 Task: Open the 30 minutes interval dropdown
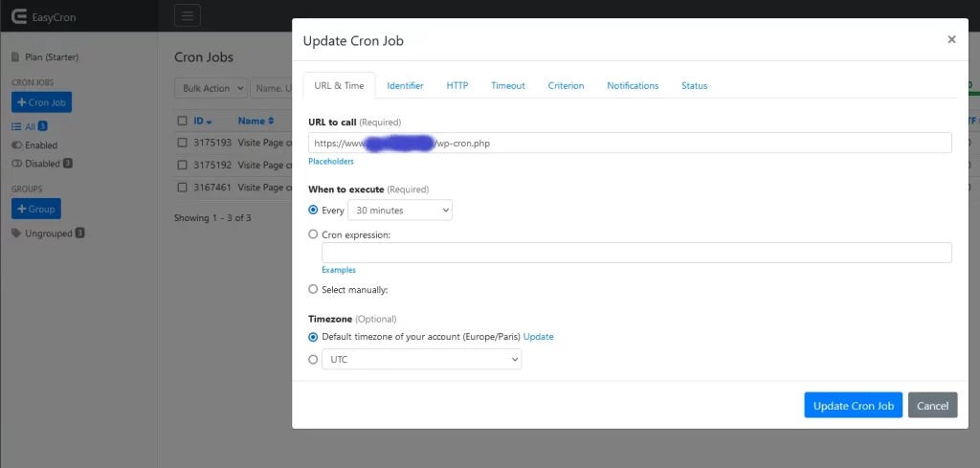click(x=400, y=210)
